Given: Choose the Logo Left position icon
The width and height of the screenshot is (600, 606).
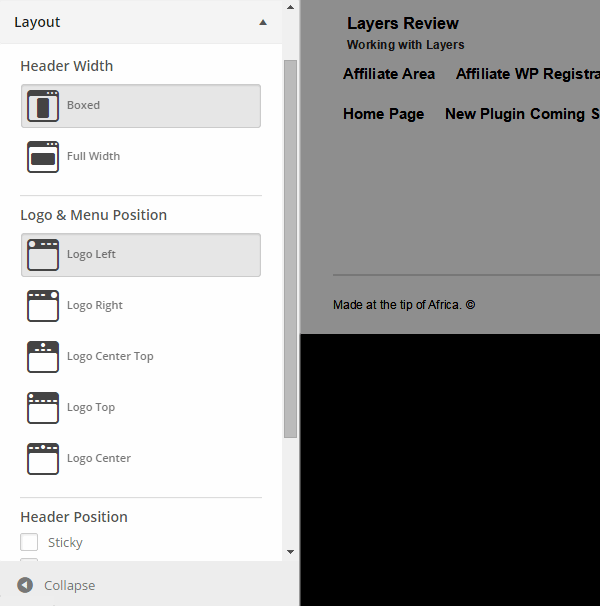Looking at the screenshot, I should point(43,255).
